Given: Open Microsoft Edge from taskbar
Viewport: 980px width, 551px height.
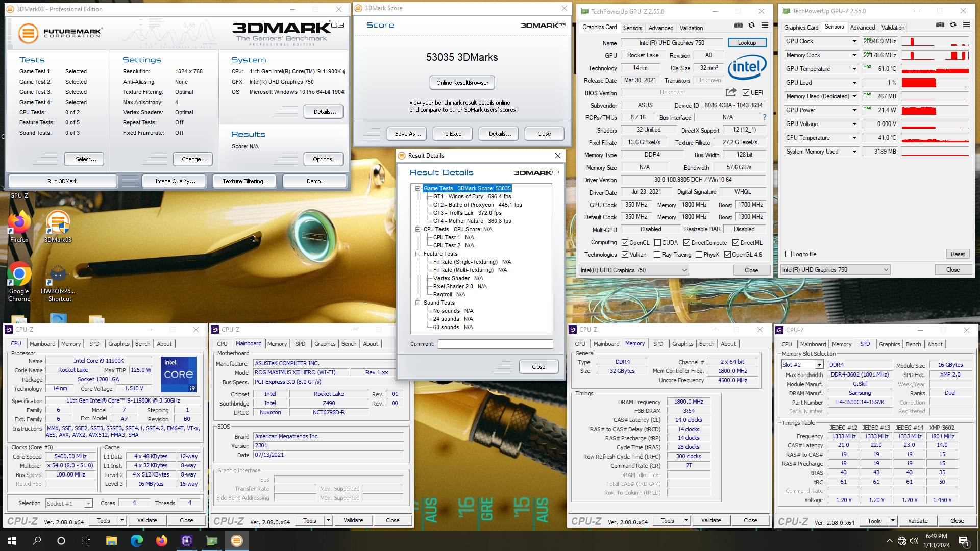Looking at the screenshot, I should click(136, 541).
